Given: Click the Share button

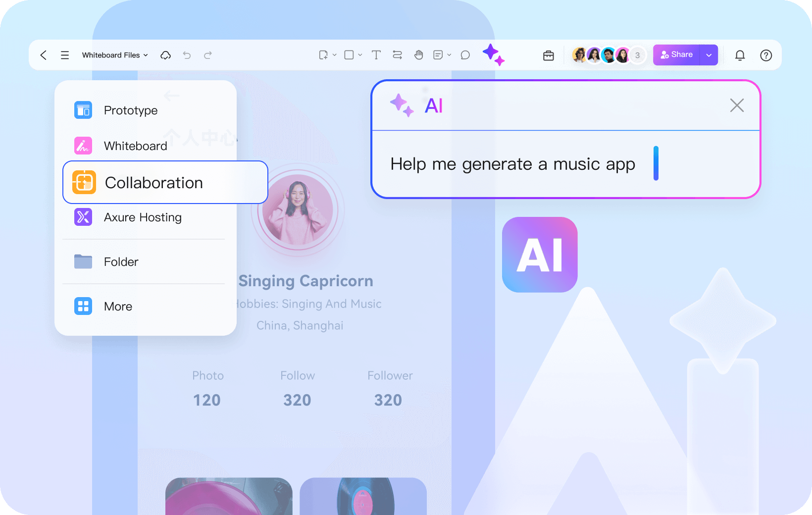Looking at the screenshot, I should pyautogui.click(x=676, y=55).
